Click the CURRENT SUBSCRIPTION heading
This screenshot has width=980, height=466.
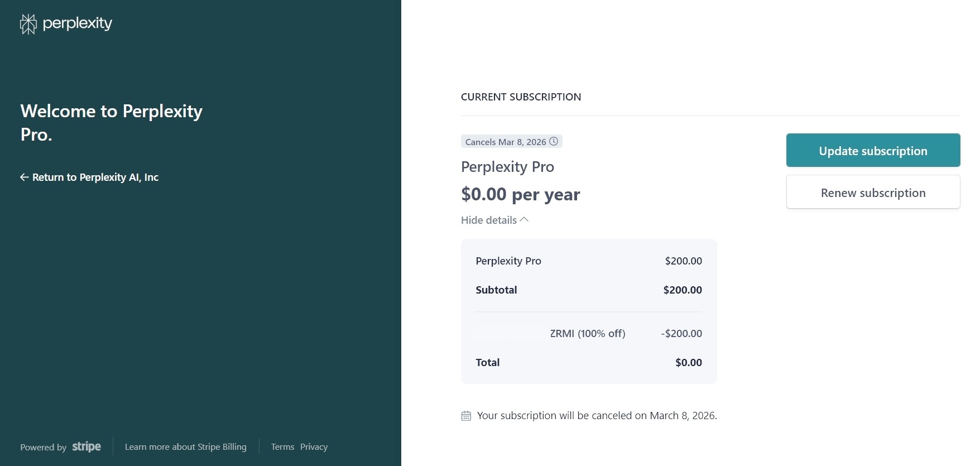coord(521,97)
